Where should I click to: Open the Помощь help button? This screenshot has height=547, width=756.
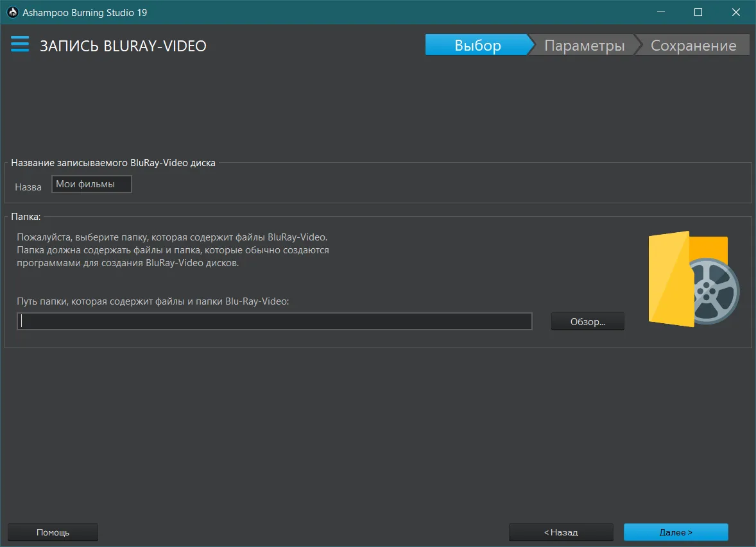point(53,532)
